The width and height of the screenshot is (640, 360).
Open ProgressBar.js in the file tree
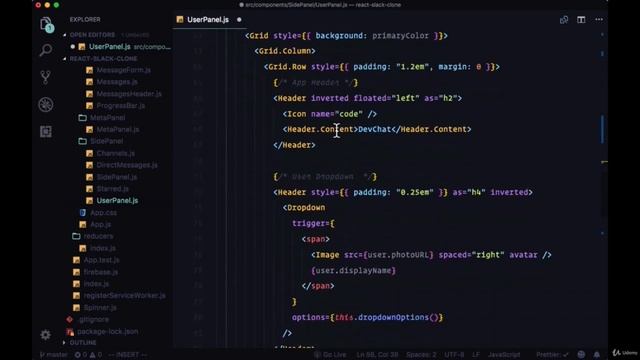(x=121, y=106)
